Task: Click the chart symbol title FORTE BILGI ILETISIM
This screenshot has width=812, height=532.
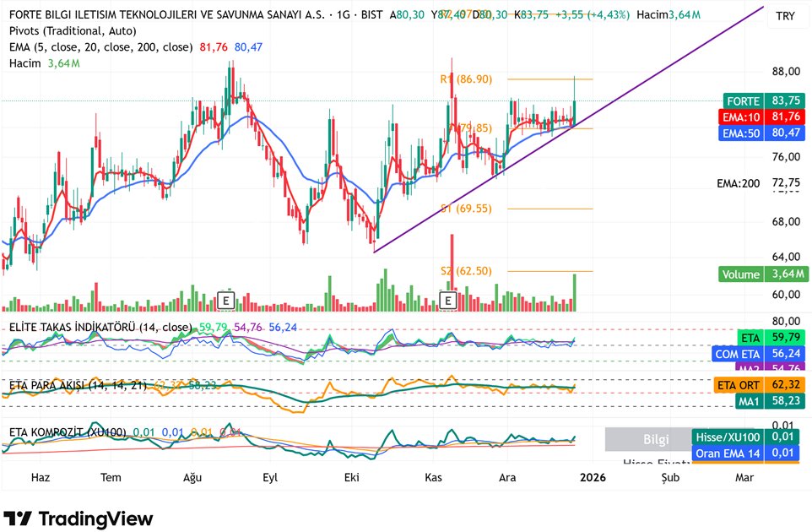Action: [x=167, y=15]
